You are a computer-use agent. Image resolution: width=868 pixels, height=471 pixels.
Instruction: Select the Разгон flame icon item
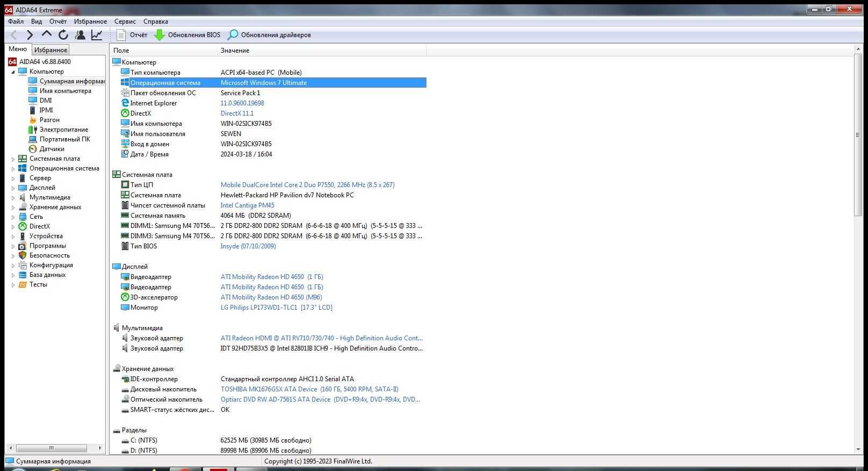pos(33,120)
